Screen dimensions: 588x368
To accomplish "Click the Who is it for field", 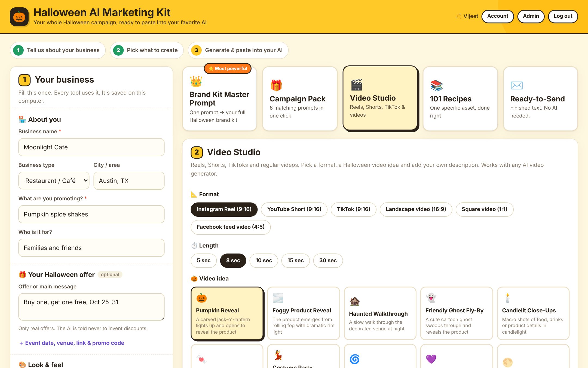I will (91, 248).
